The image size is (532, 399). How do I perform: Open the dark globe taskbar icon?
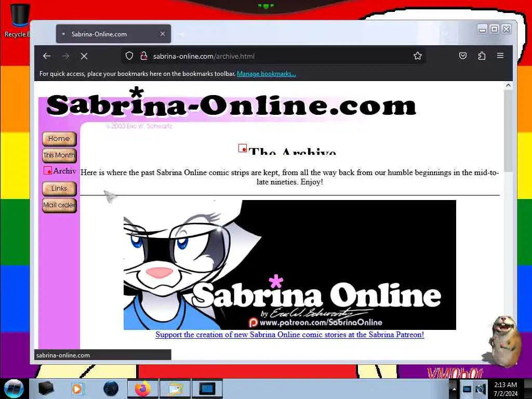pos(111,389)
